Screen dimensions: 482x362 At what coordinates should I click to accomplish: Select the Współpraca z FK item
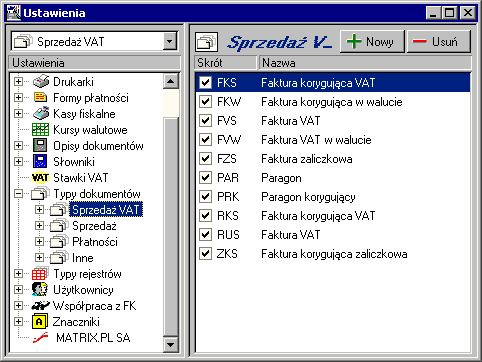pyautogui.click(x=95, y=306)
